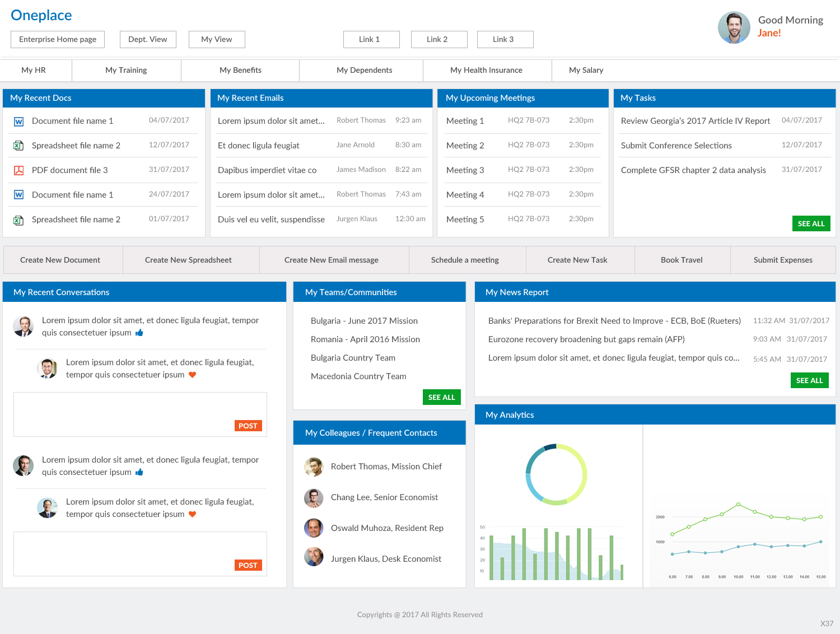Viewport: 840px width, 634px height.
Task: Open Eurozone recovery news headline
Action: coord(586,339)
